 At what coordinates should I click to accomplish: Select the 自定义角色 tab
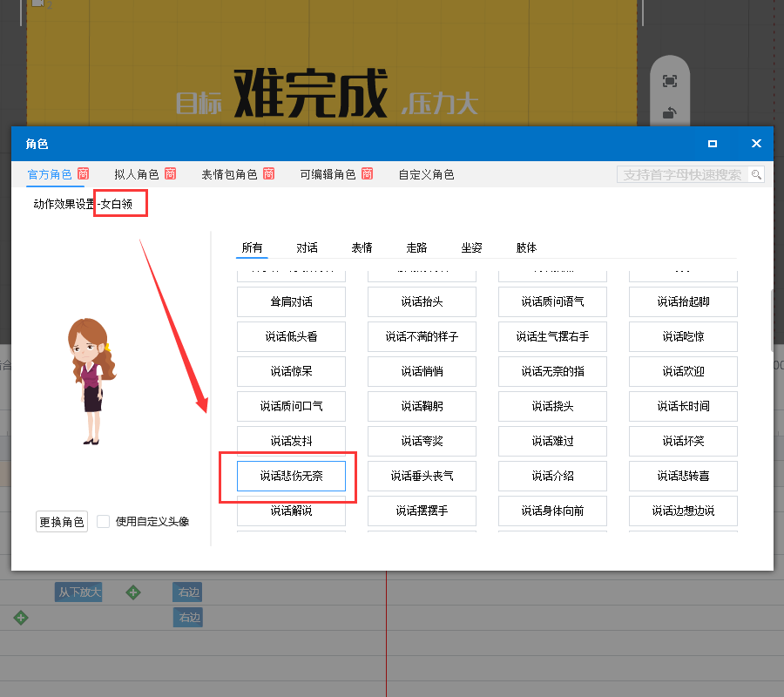coord(427,174)
